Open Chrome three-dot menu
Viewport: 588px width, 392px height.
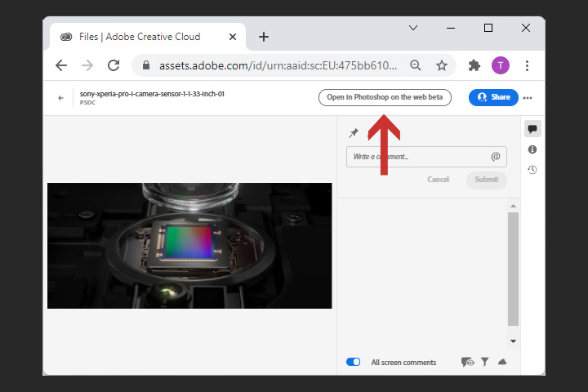click(528, 65)
